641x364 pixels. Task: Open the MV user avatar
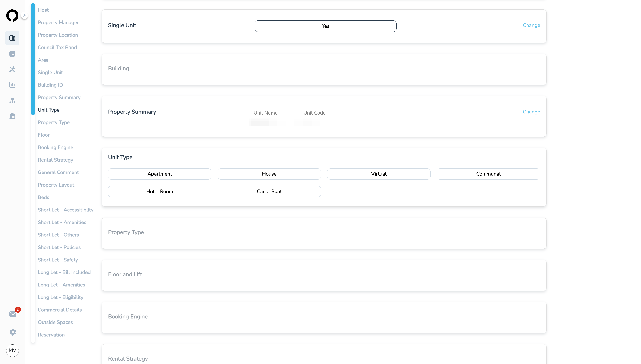(x=13, y=350)
